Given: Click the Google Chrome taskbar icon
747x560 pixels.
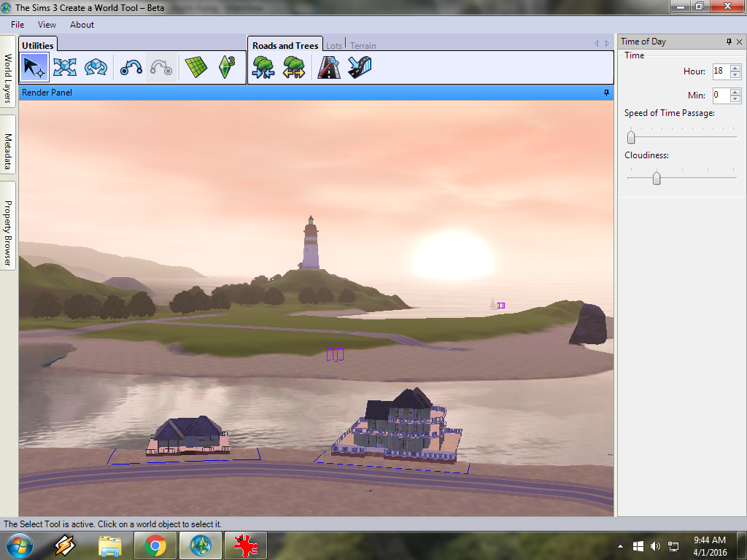Looking at the screenshot, I should (x=154, y=545).
